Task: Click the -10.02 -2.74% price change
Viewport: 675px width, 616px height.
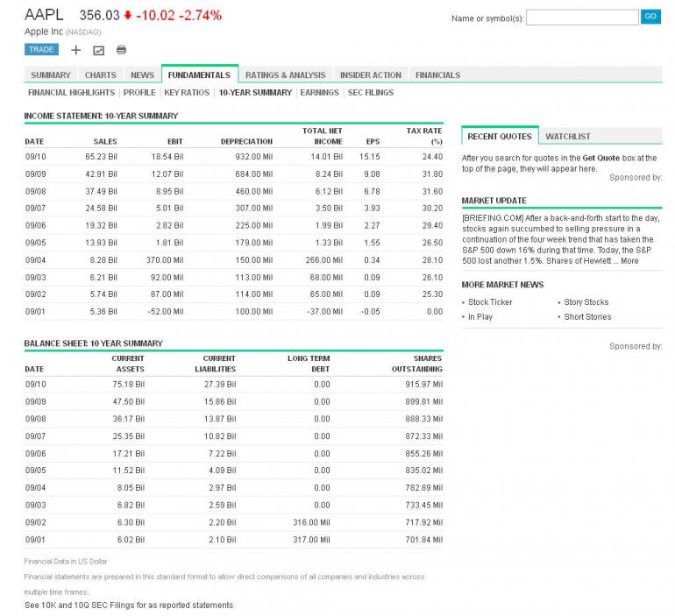Action: 179,15
